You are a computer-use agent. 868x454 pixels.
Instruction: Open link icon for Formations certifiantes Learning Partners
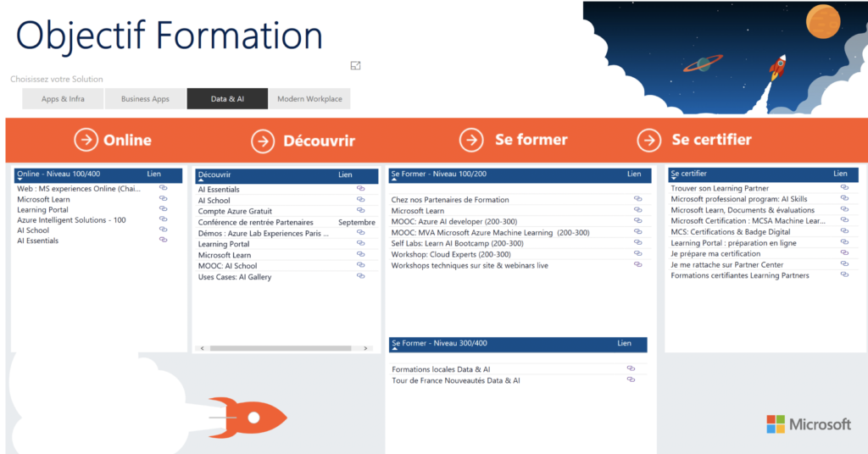[x=844, y=274]
